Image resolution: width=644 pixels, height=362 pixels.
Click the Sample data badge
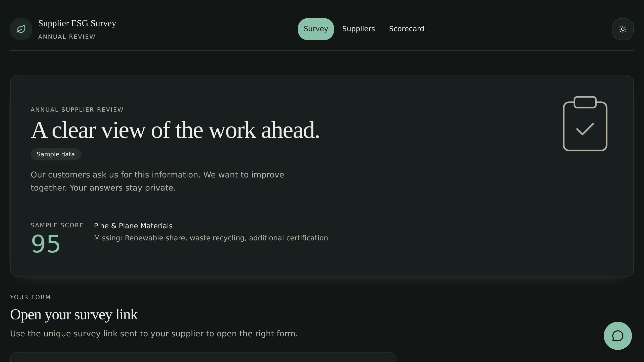56,154
